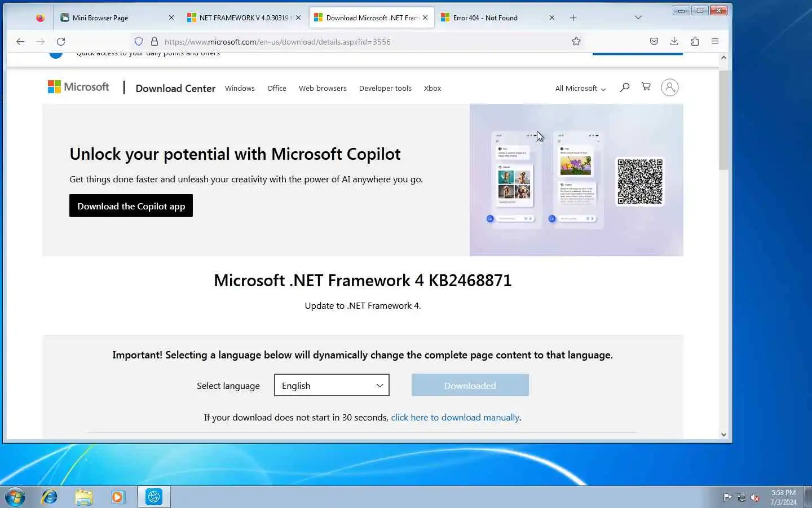The image size is (812, 508).
Task: Click Download the Copilot app button
Action: pos(131,205)
